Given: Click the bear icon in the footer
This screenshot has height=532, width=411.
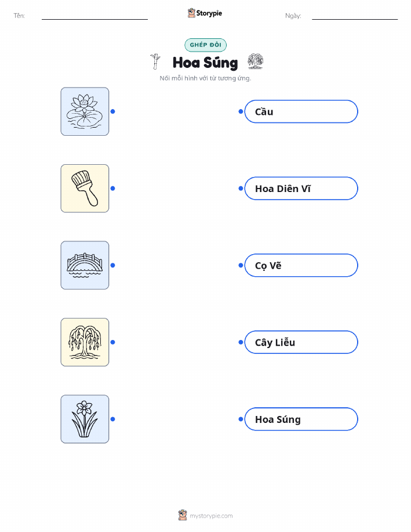Looking at the screenshot, I should pyautogui.click(x=183, y=515).
